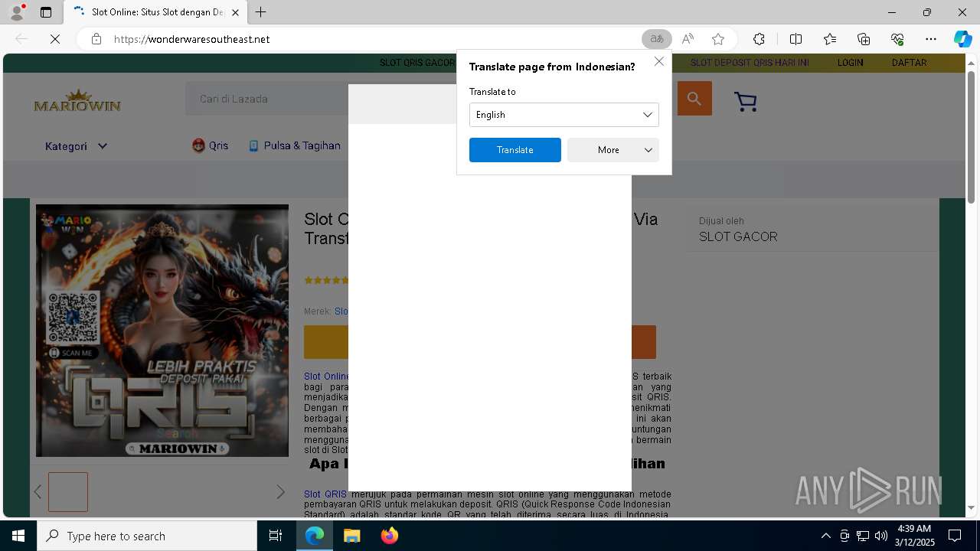
Task: Select the small product thumbnail
Action: [x=68, y=492]
